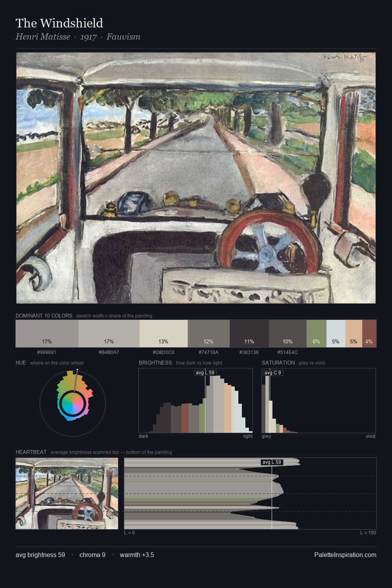Click the 'light' brightness axis label
Screen dimensions: 392x588
(248, 436)
